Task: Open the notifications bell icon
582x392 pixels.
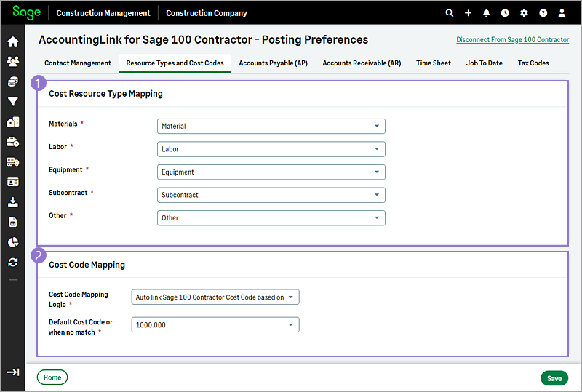Action: [486, 13]
